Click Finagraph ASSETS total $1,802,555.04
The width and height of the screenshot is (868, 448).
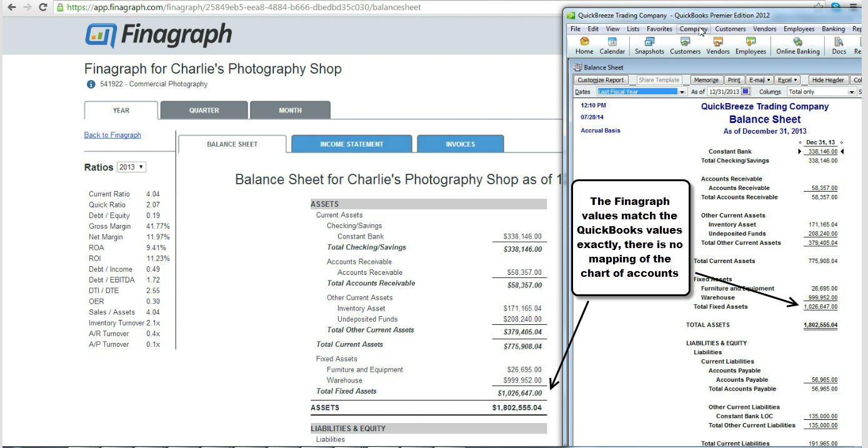tap(517, 407)
